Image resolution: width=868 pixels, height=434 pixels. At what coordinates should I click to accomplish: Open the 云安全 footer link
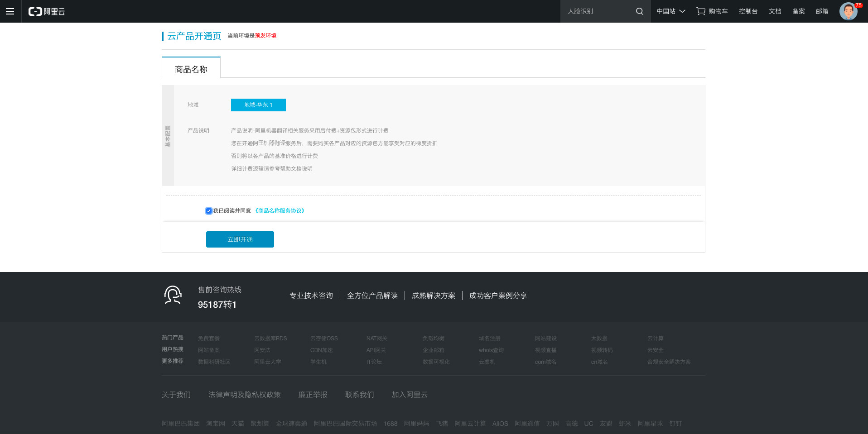(x=656, y=350)
